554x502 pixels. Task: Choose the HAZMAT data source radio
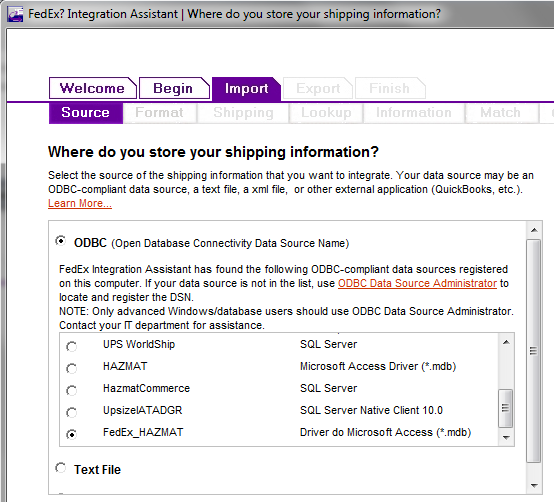[71, 368]
